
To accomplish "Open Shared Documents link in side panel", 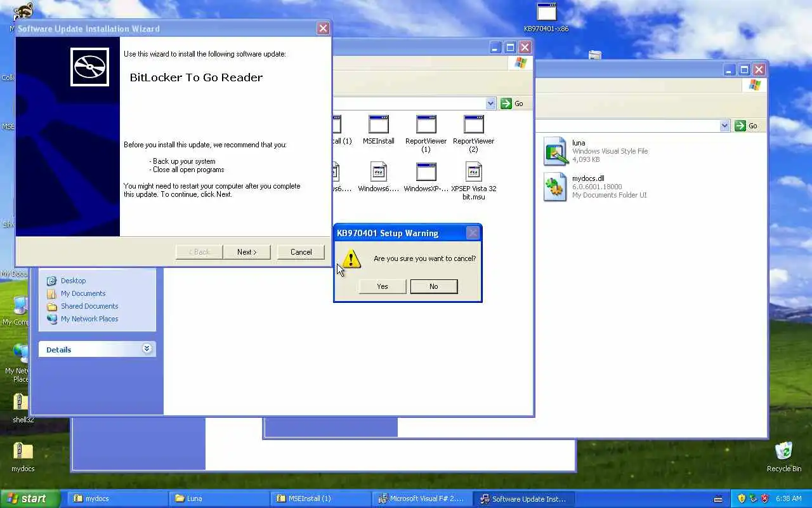I will coord(89,306).
